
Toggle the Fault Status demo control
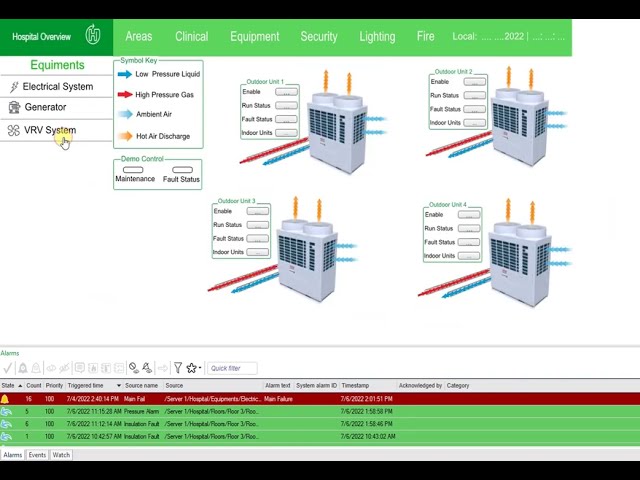[x=182, y=169]
